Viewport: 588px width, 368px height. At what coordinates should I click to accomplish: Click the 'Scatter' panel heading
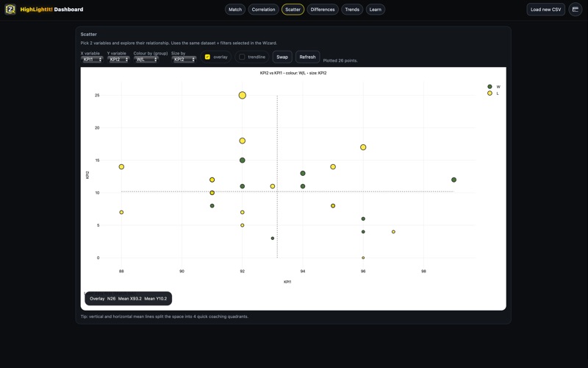[88, 34]
